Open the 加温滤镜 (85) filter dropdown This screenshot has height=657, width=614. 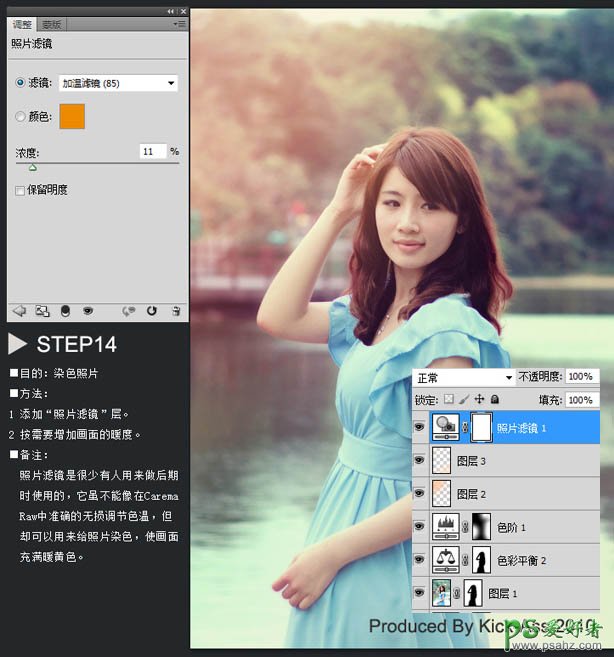point(118,84)
